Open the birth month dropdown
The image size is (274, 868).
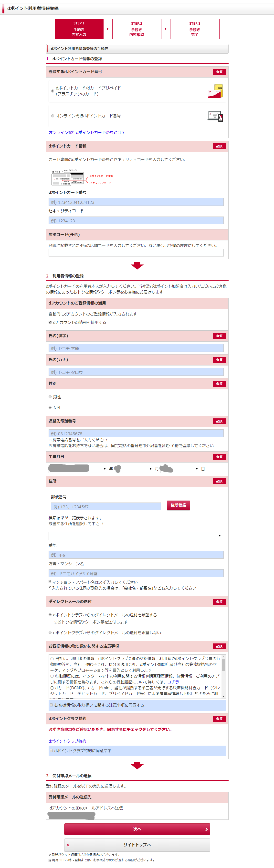click(x=134, y=469)
